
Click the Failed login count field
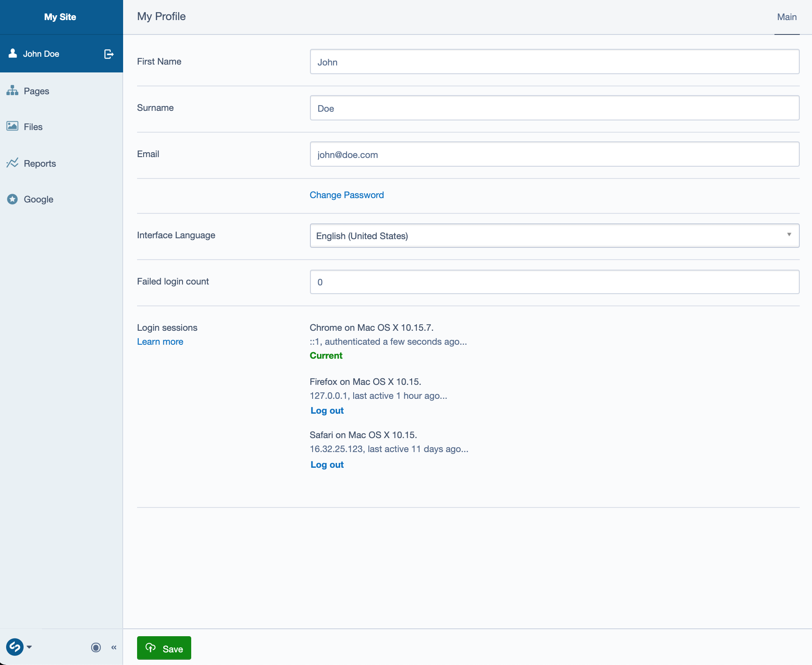pos(554,281)
